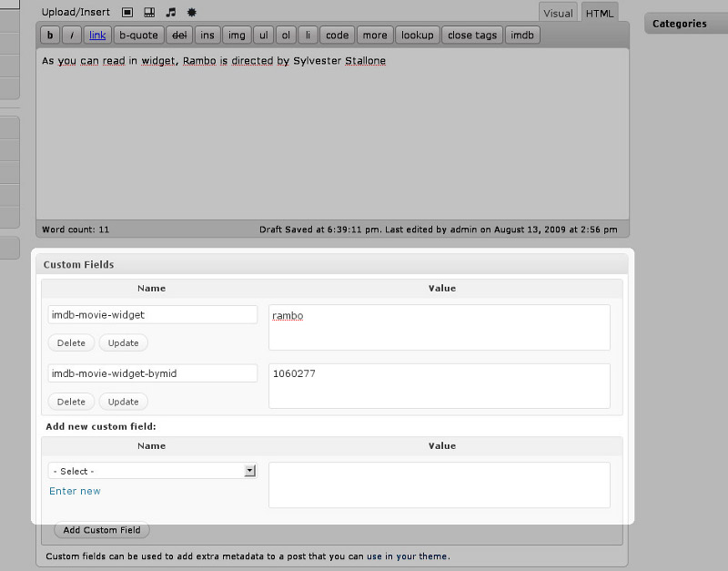
Task: Click the empty new custom field value box
Action: point(440,485)
